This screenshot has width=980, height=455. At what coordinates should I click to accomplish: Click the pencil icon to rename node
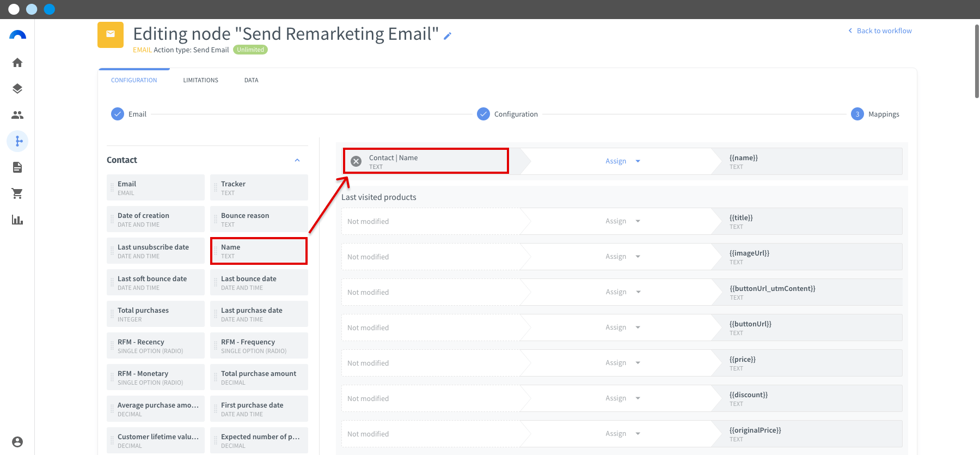coord(448,36)
